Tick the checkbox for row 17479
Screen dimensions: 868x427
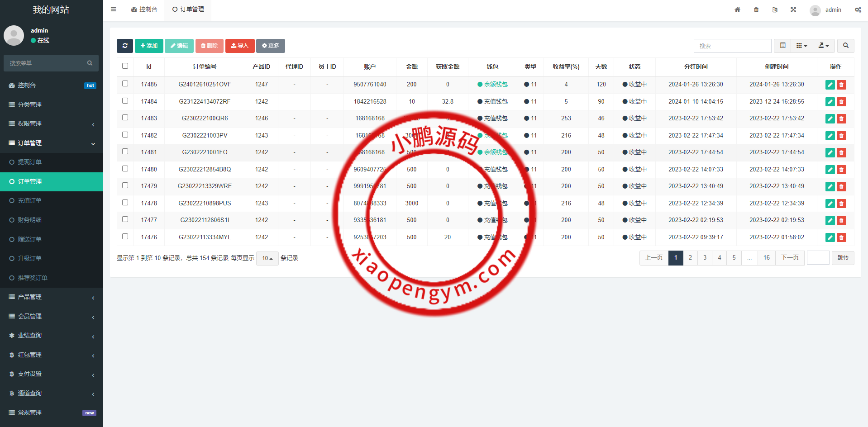click(125, 185)
